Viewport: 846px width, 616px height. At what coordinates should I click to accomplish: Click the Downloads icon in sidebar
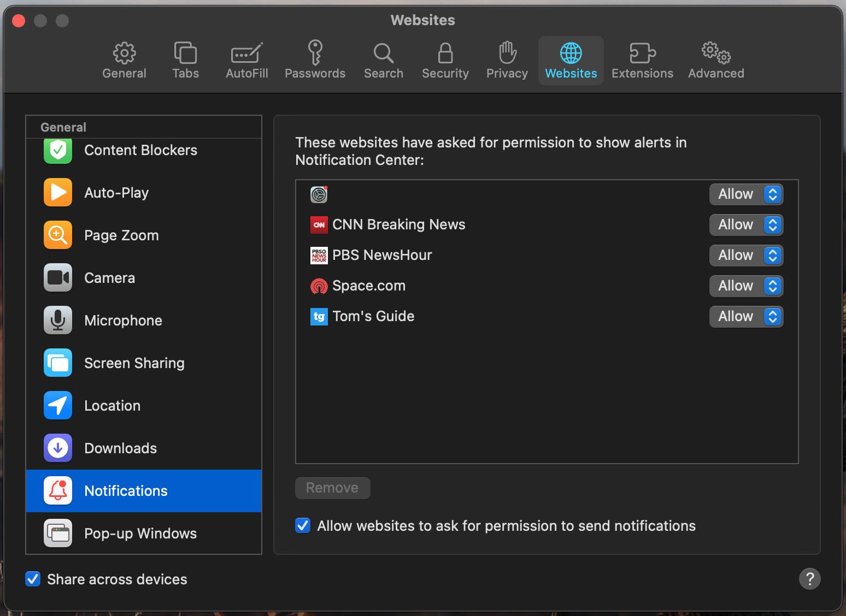(x=57, y=448)
